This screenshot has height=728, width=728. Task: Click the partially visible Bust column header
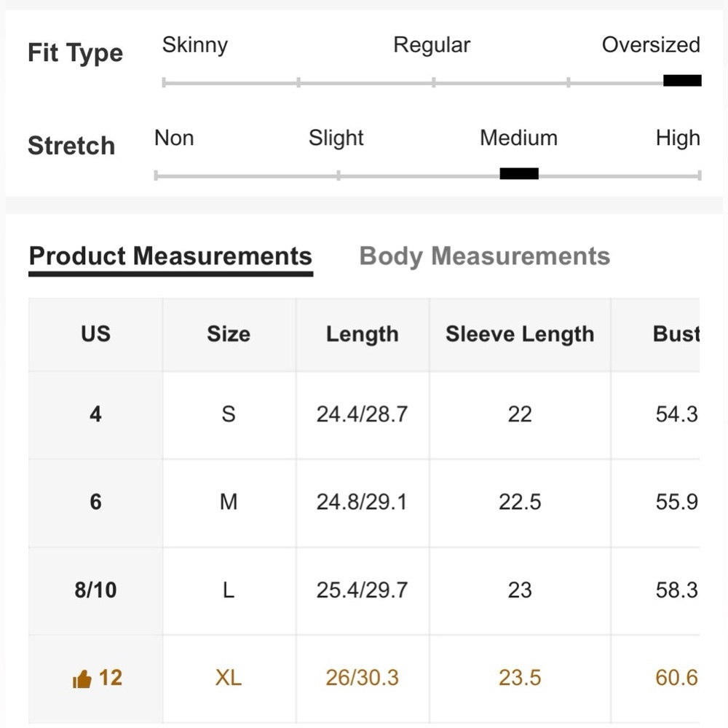click(x=676, y=334)
